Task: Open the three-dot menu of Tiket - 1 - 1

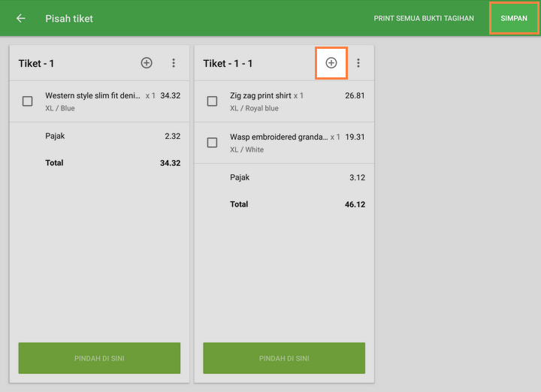Action: tap(358, 63)
